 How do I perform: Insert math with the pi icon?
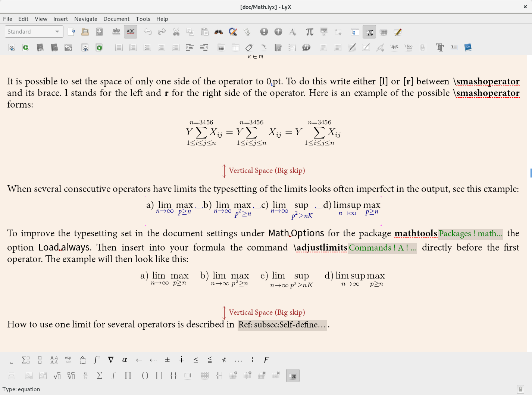pyautogui.click(x=310, y=32)
